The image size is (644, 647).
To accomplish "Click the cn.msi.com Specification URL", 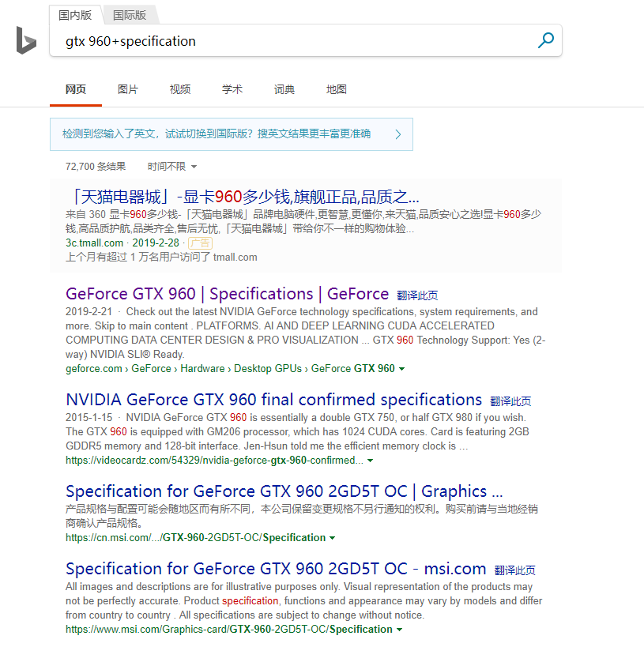I will pyautogui.click(x=196, y=538).
